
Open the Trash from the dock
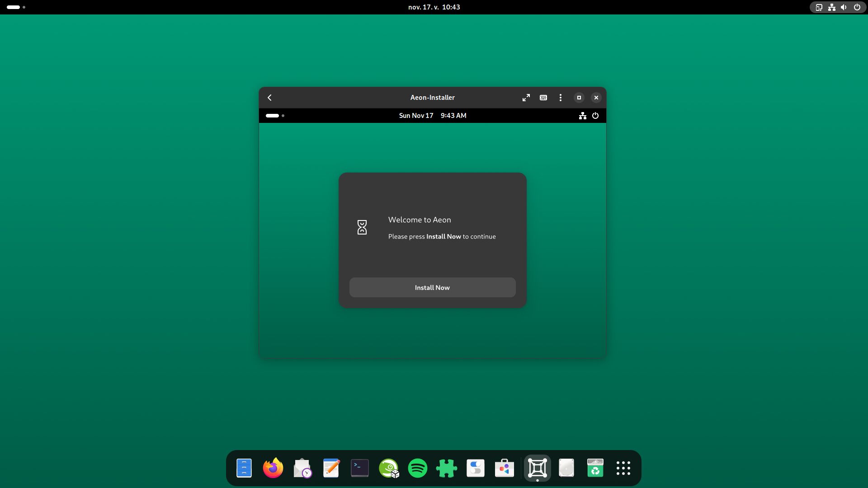(595, 468)
